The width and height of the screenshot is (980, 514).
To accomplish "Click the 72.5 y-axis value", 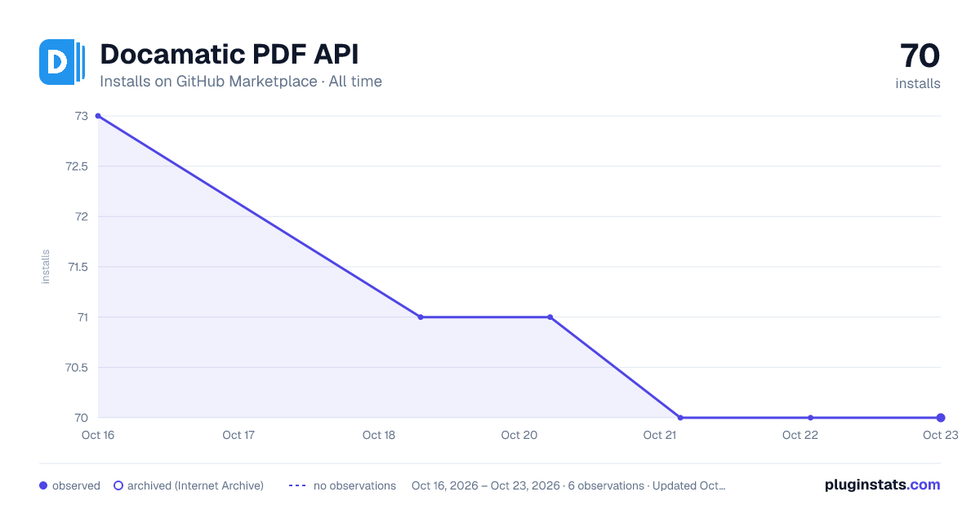I will [77, 166].
